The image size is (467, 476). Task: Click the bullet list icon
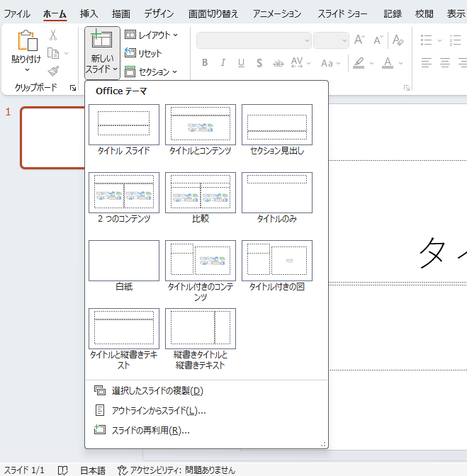click(427, 40)
